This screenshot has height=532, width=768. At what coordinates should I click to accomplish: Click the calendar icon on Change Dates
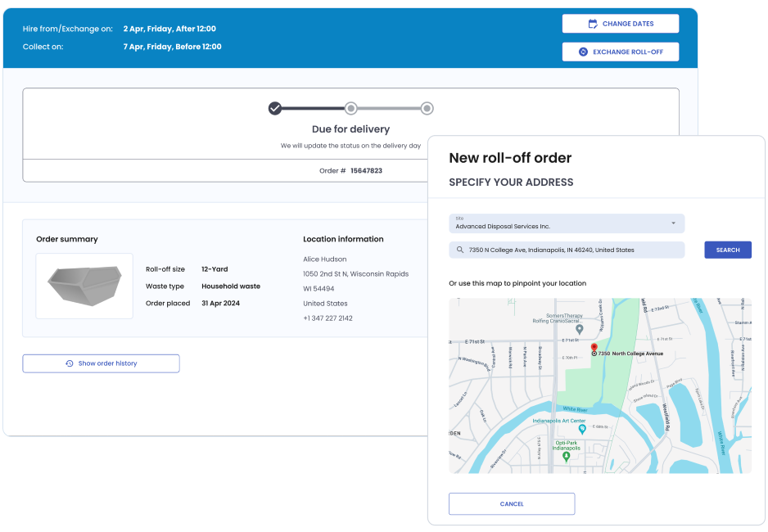coord(593,24)
